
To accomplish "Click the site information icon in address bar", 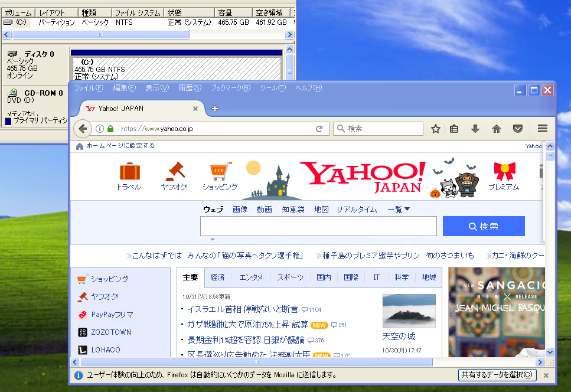I will pyautogui.click(x=99, y=129).
